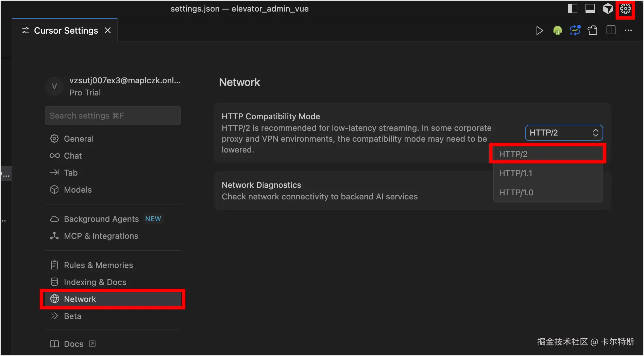644x356 pixels.
Task: Select the Cursor Settings tab
Action: (x=65, y=31)
